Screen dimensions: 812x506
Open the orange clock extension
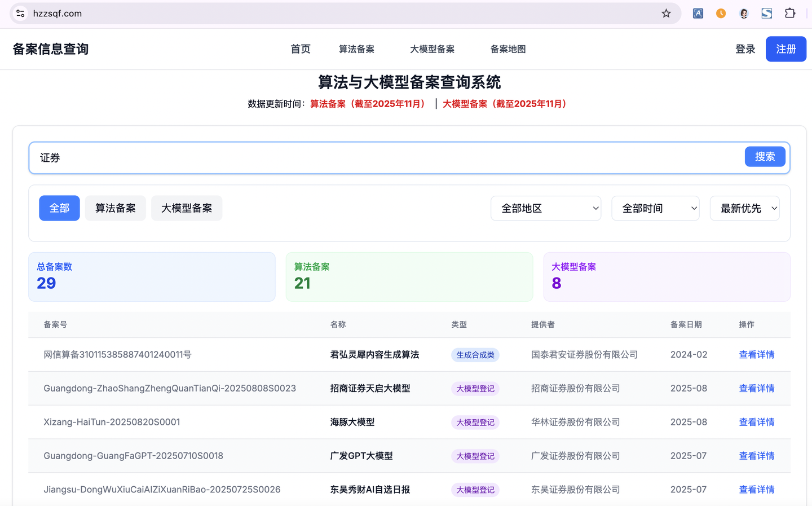(x=721, y=14)
